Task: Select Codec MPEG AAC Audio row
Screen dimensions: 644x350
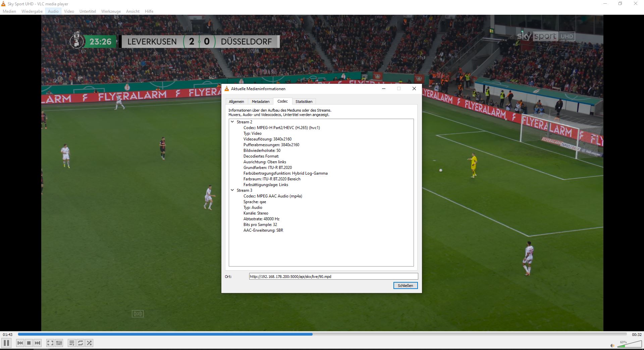Action: 273,196
